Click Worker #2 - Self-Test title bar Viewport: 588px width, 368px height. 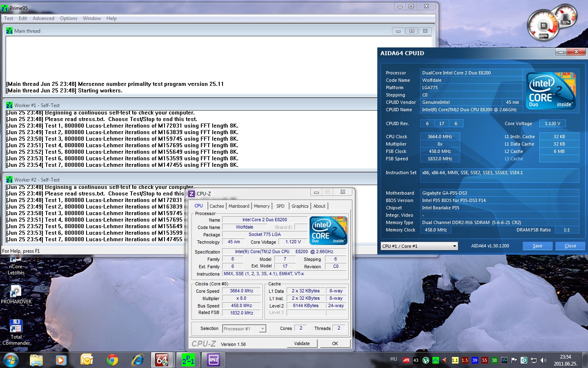coord(190,180)
